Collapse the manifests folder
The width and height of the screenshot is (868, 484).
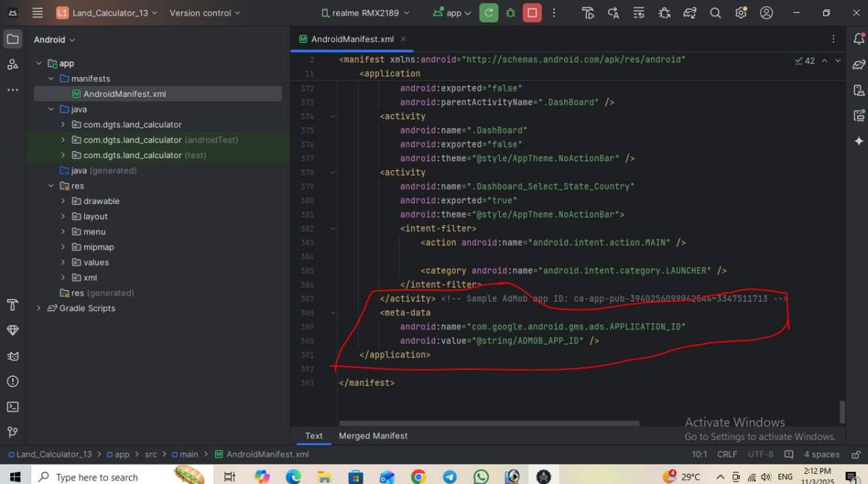click(51, 79)
